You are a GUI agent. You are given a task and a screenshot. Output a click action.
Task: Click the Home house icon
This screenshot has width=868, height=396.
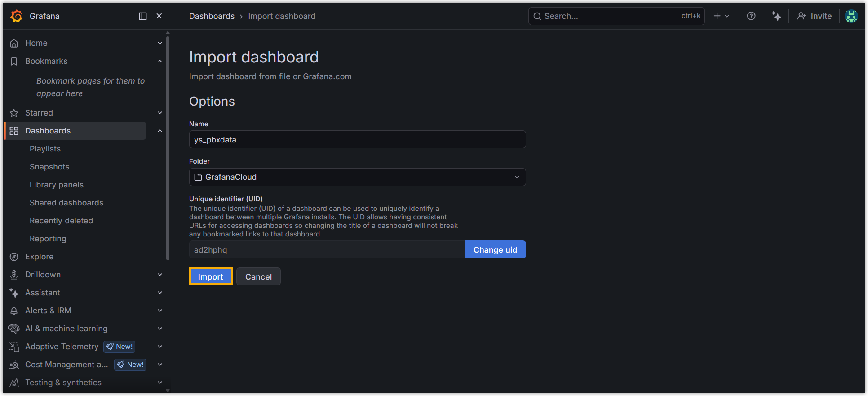pos(14,43)
